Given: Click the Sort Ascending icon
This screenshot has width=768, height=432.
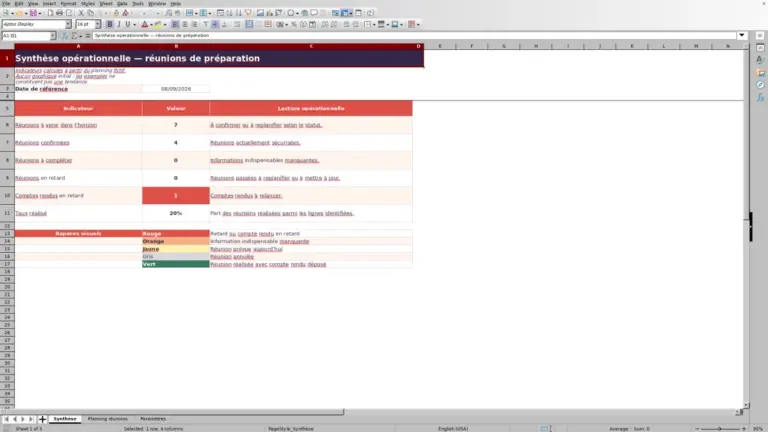Looking at the screenshot, I should (229, 13).
